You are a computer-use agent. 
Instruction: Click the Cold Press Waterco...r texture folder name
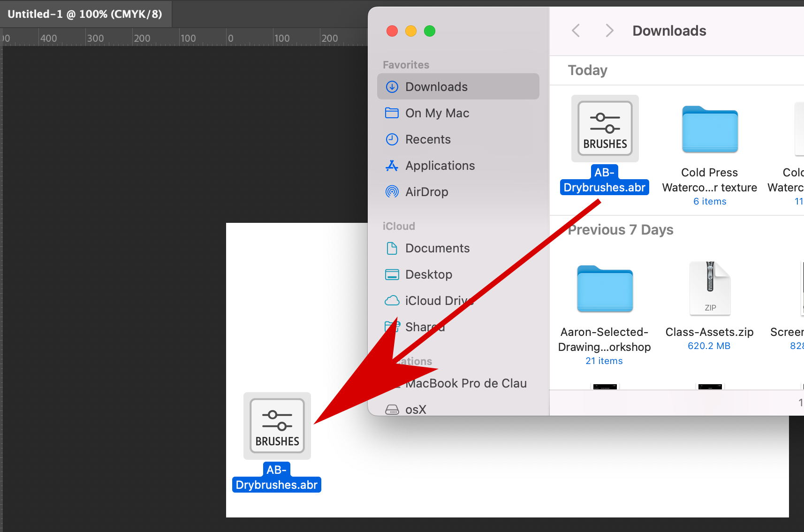(710, 180)
